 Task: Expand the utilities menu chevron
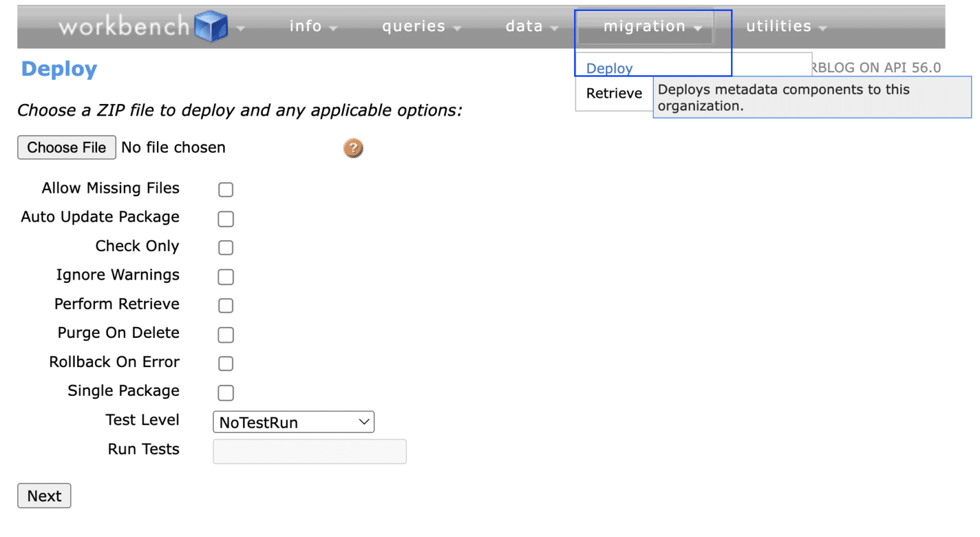(822, 27)
